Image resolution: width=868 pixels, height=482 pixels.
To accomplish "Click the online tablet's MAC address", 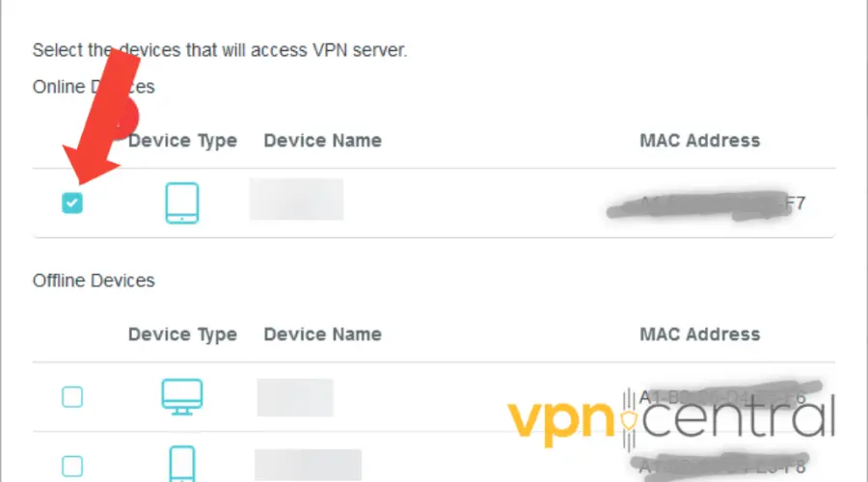I will (x=705, y=205).
